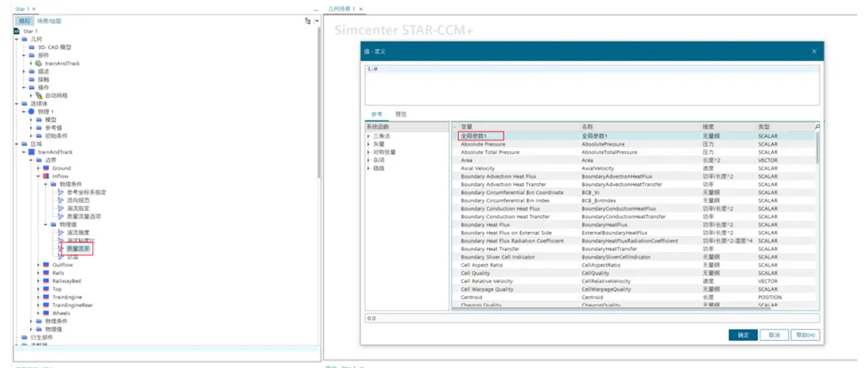Click the search magnifier icon in variable table
Viewport: 868px width, 368px height.
click(817, 127)
